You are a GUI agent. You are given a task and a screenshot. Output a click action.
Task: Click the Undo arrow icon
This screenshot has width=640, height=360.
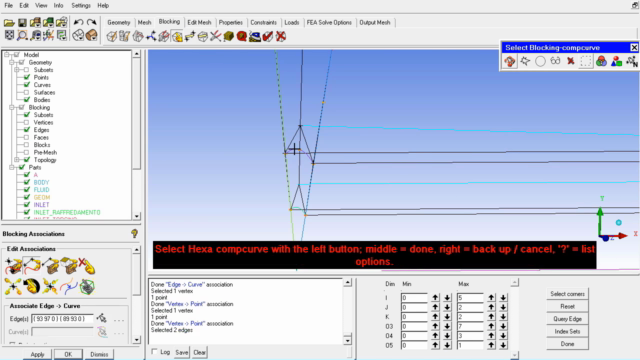78,22
